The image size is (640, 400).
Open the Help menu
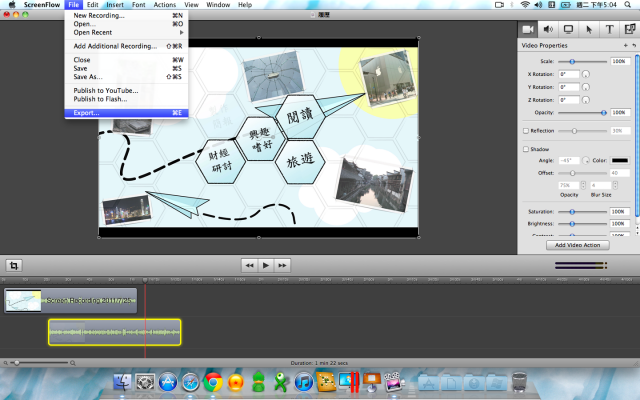pos(245,4)
